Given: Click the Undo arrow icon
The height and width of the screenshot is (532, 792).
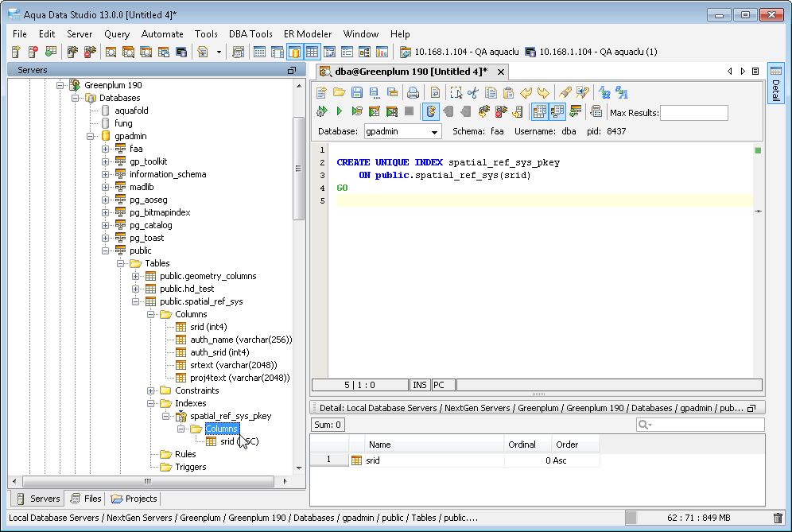Looking at the screenshot, I should click(x=526, y=92).
